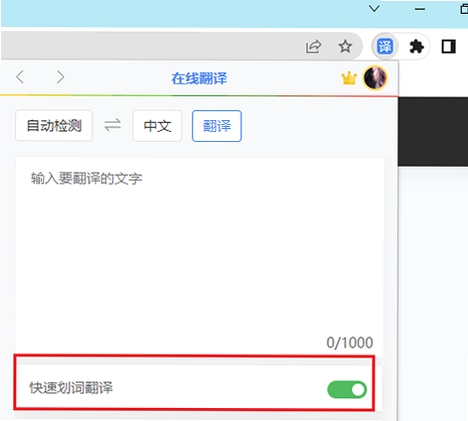This screenshot has height=421, width=468.
Task: Maximize the browser window
Action: click(x=464, y=9)
